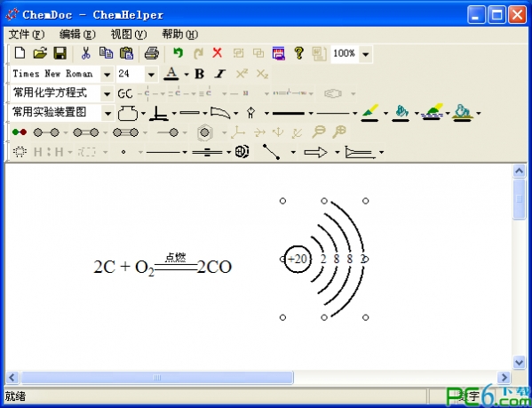Open the 帮助(H) menu
Viewport: 532px width, 408px height.
(180, 35)
